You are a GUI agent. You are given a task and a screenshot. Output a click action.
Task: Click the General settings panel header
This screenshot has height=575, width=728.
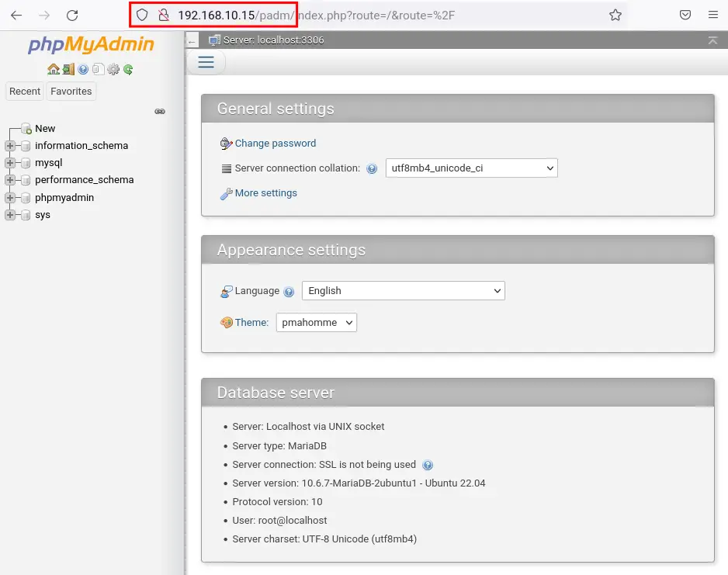click(x=457, y=109)
